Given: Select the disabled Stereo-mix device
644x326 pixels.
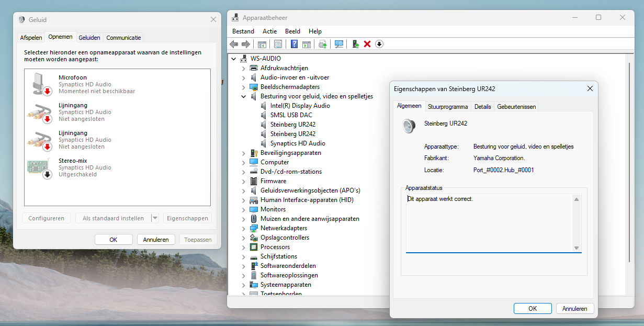Looking at the screenshot, I should click(117, 167).
